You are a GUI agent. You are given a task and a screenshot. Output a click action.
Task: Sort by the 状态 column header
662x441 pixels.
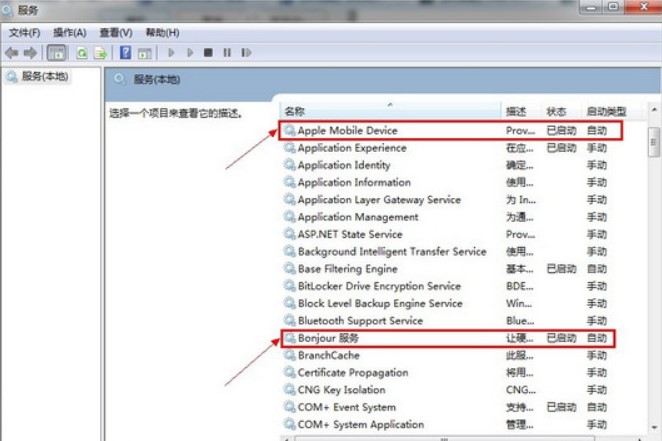point(562,111)
